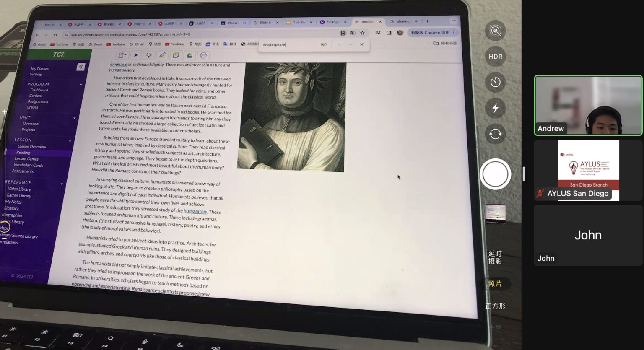The height and width of the screenshot is (350, 644).
Task: Collapse the PROGRAM section arrow
Action: click(x=81, y=84)
